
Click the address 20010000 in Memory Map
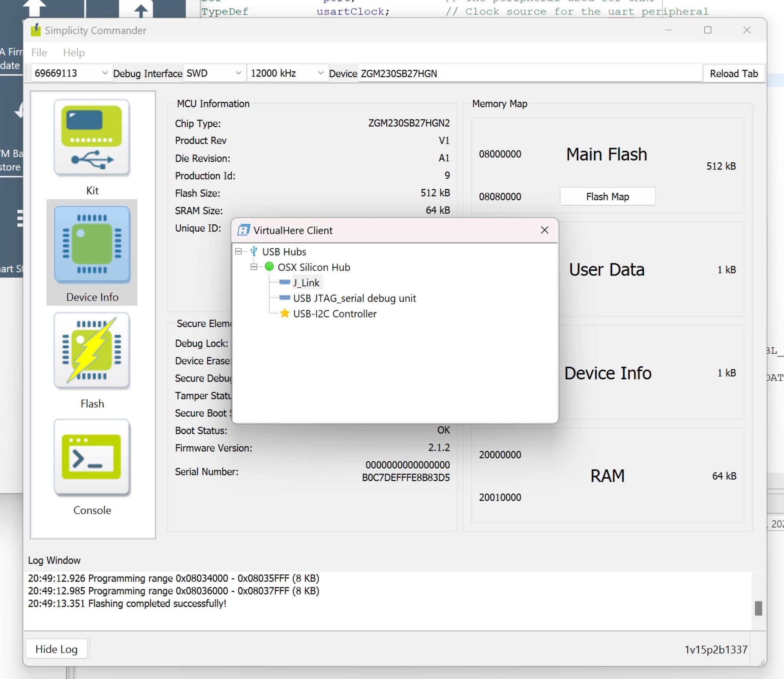[x=500, y=497]
